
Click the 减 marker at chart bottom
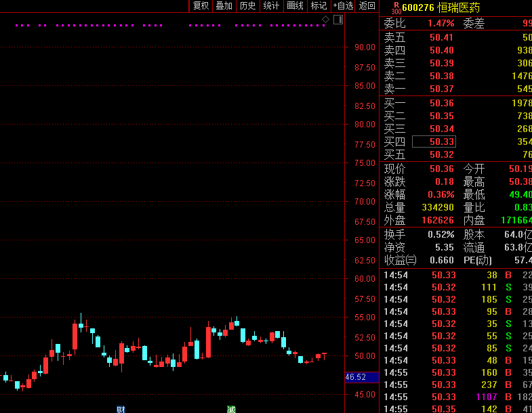click(x=231, y=409)
